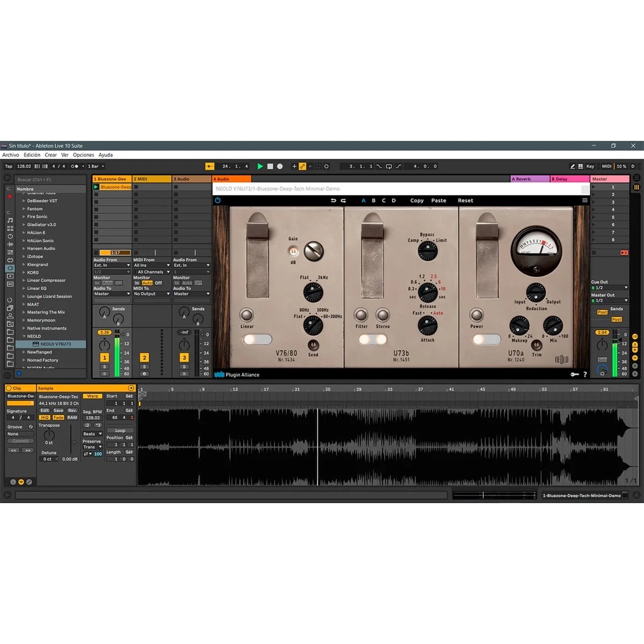644x644 pixels.
Task: Click the Plugin Alliance key icon
Action: click(574, 374)
